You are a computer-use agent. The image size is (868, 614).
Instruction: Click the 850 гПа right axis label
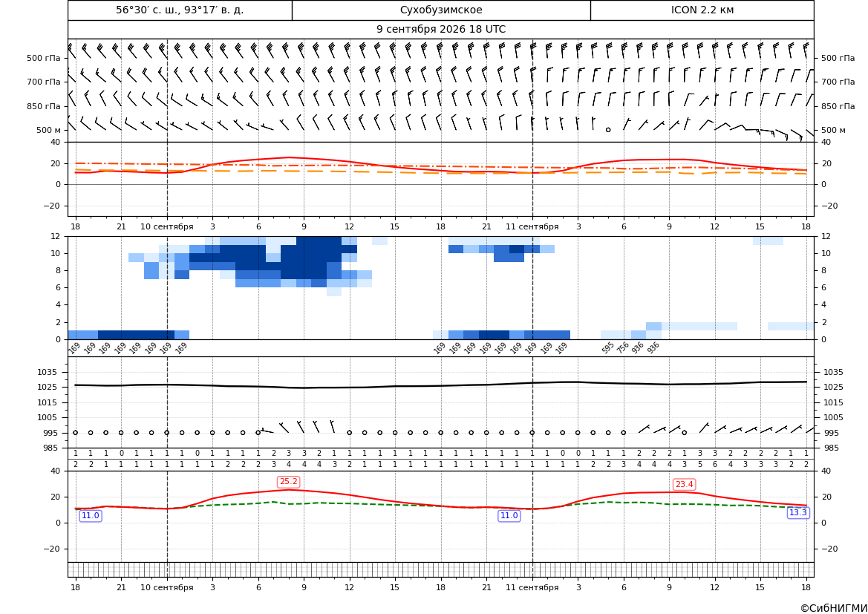coord(838,106)
